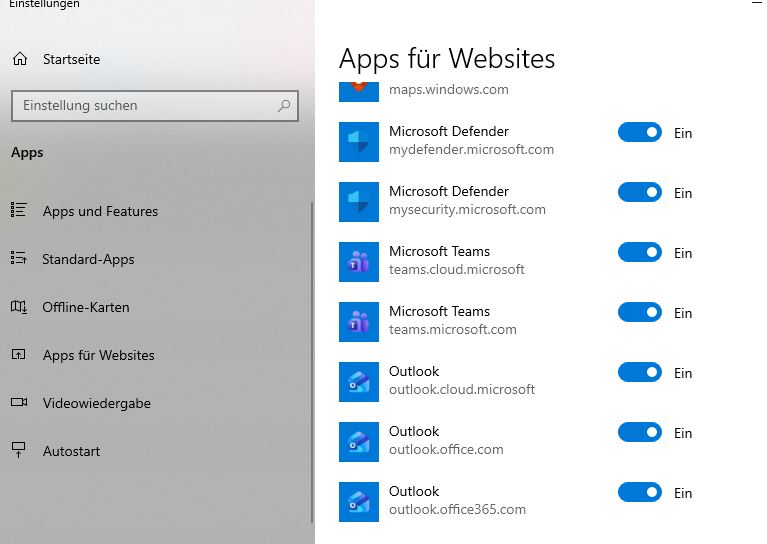767x544 pixels.
Task: Click the outlook.office.com Outlook app icon
Action: pyautogui.click(x=359, y=442)
